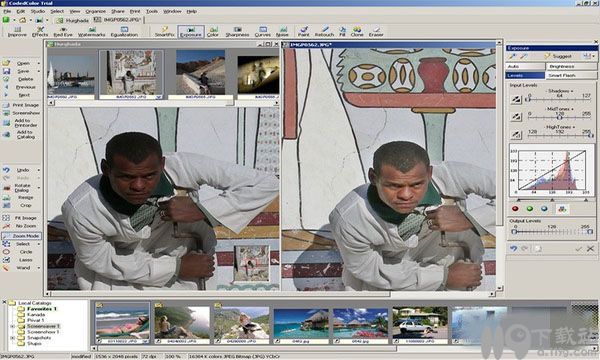Click the Shadows eyedropper picker button
The width and height of the screenshot is (600, 360).
tap(516, 99)
